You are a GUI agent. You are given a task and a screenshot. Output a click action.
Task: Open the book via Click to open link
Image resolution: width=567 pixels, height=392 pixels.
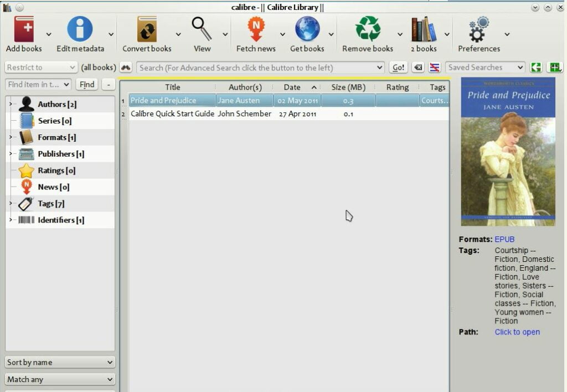[x=517, y=332]
